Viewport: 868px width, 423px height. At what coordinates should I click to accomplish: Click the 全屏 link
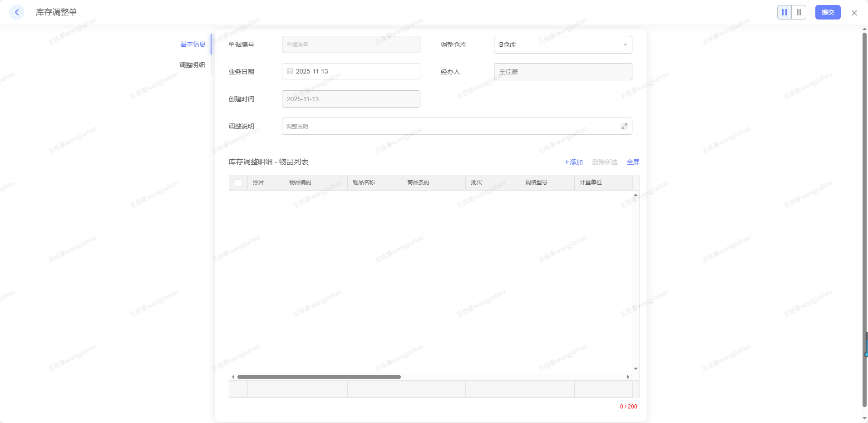(633, 162)
